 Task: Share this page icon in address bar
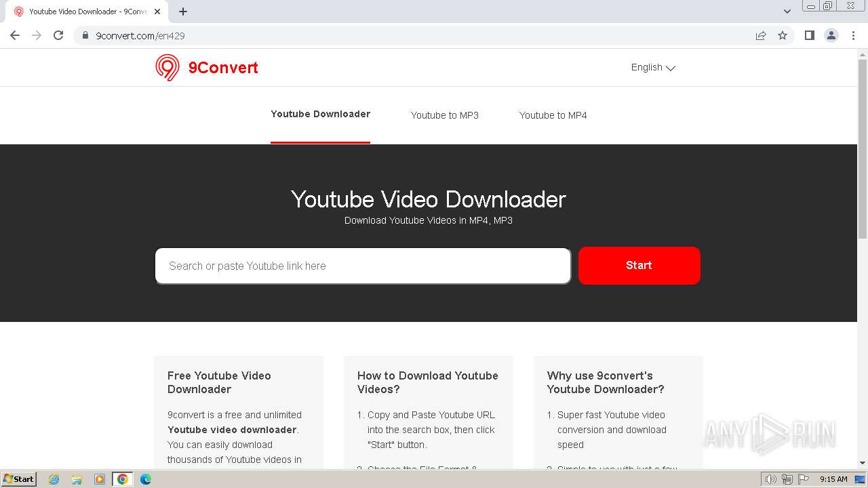[x=761, y=35]
